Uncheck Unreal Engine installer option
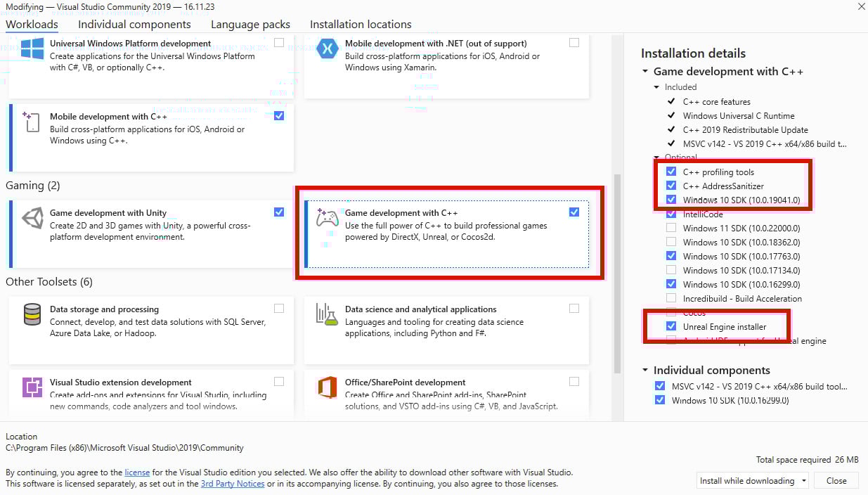The height and width of the screenshot is (495, 868). click(x=671, y=326)
